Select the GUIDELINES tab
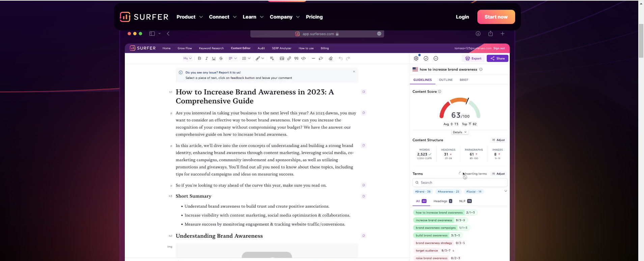Screen dimensions: 644x261 tap(422, 80)
